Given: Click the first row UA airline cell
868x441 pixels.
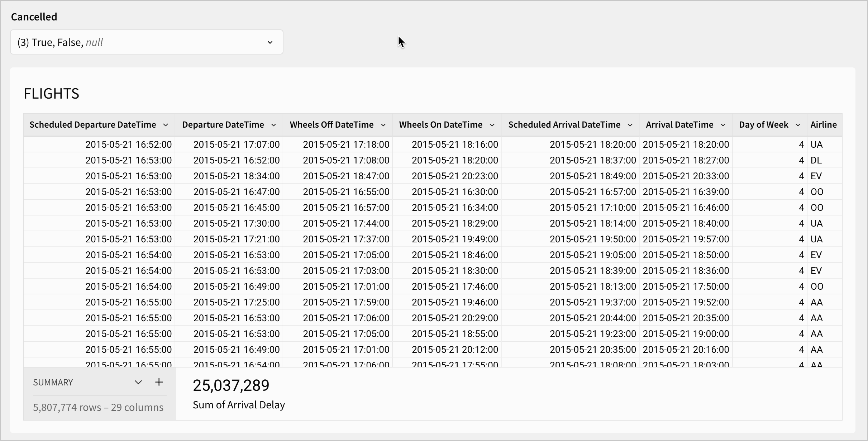Looking at the screenshot, I should [x=816, y=144].
